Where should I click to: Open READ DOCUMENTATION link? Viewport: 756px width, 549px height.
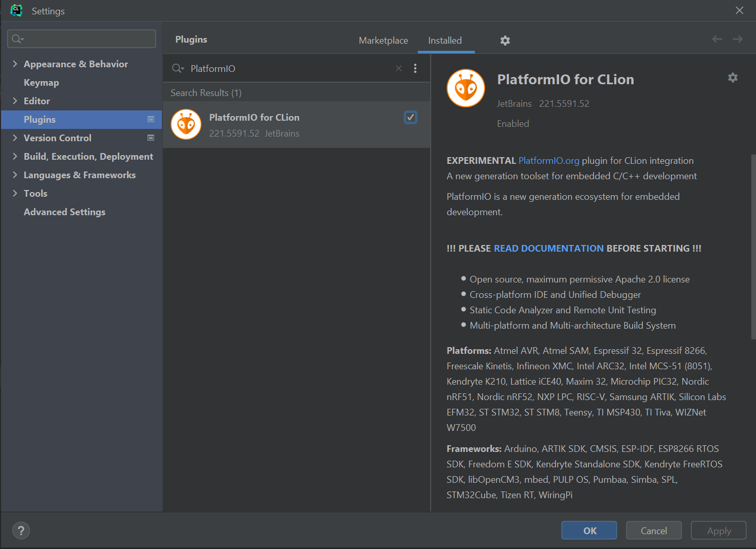point(549,249)
